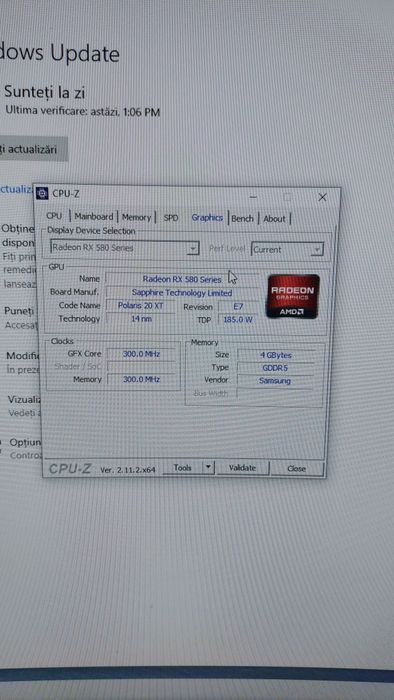The width and height of the screenshot is (394, 700).
Task: Click the Ultima verificare text in Windows Update
Action: click(83, 112)
